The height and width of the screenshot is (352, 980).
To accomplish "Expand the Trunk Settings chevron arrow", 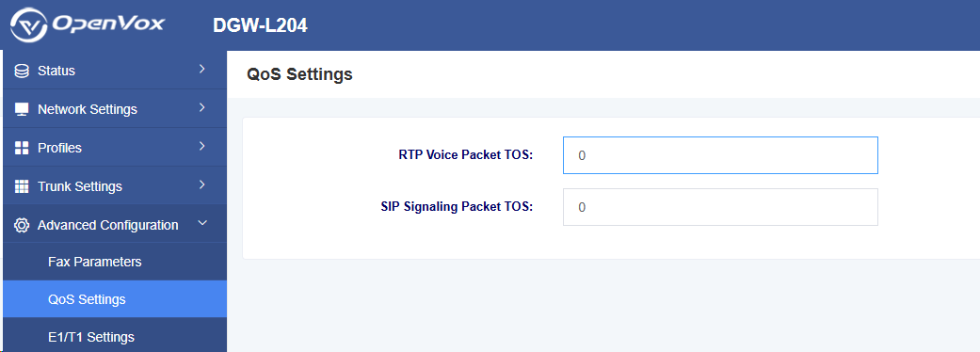I will pyautogui.click(x=201, y=184).
